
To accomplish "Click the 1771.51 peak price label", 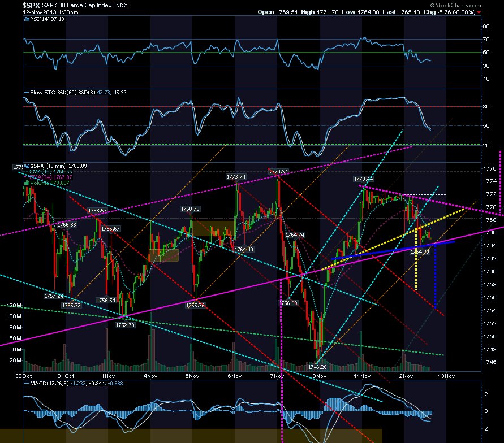I will pyautogui.click(x=278, y=172).
